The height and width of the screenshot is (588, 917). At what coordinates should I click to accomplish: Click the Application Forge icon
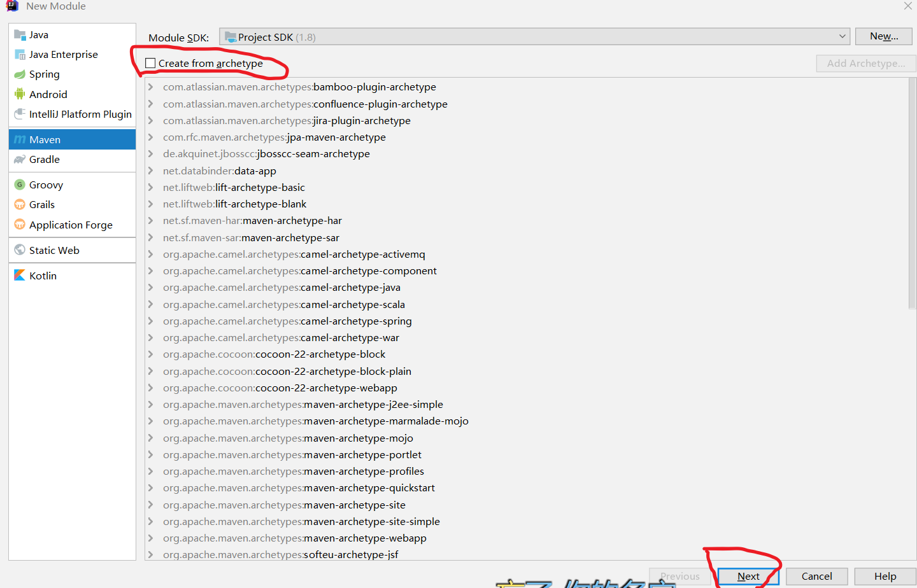click(x=20, y=225)
